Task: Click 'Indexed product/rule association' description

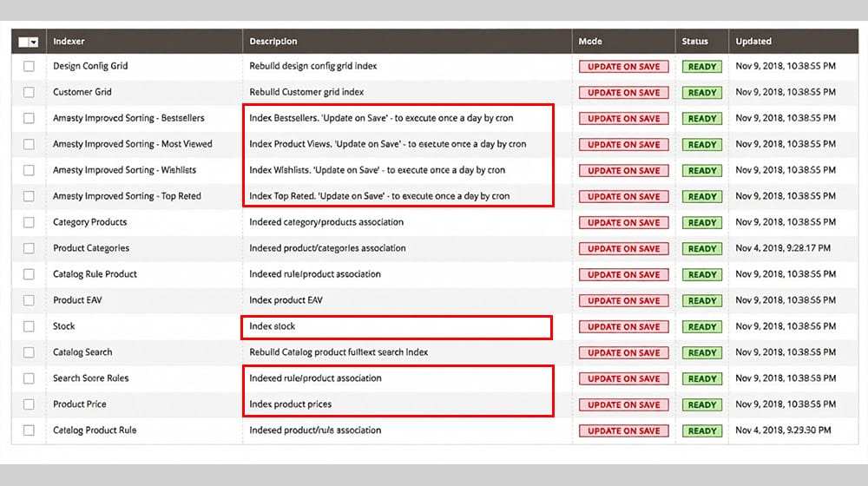Action: [x=315, y=430]
